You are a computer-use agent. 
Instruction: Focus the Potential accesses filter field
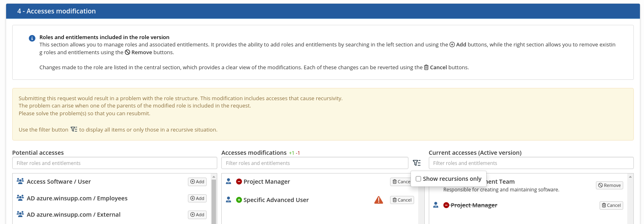[x=115, y=163]
